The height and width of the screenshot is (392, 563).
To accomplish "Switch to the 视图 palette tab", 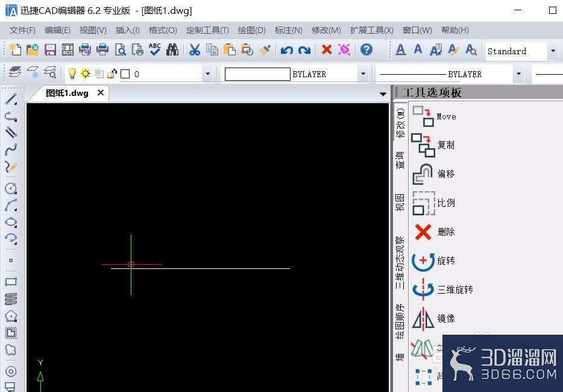I will click(x=400, y=202).
